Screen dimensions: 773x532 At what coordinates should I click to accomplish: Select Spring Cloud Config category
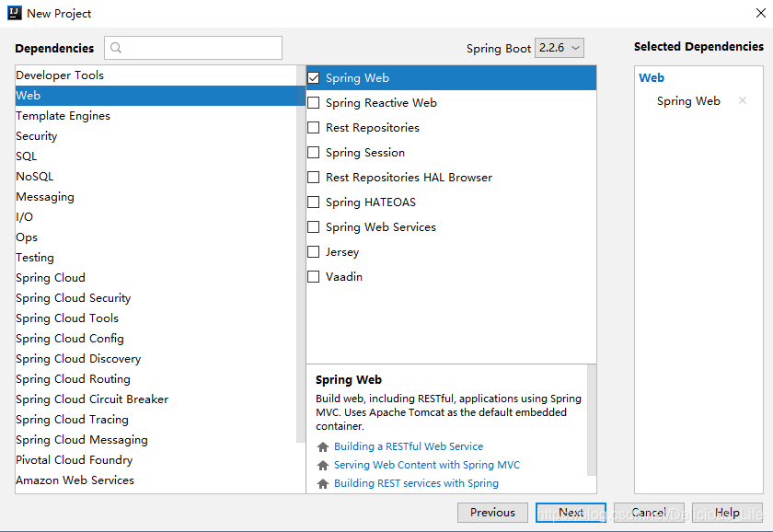tap(156, 338)
